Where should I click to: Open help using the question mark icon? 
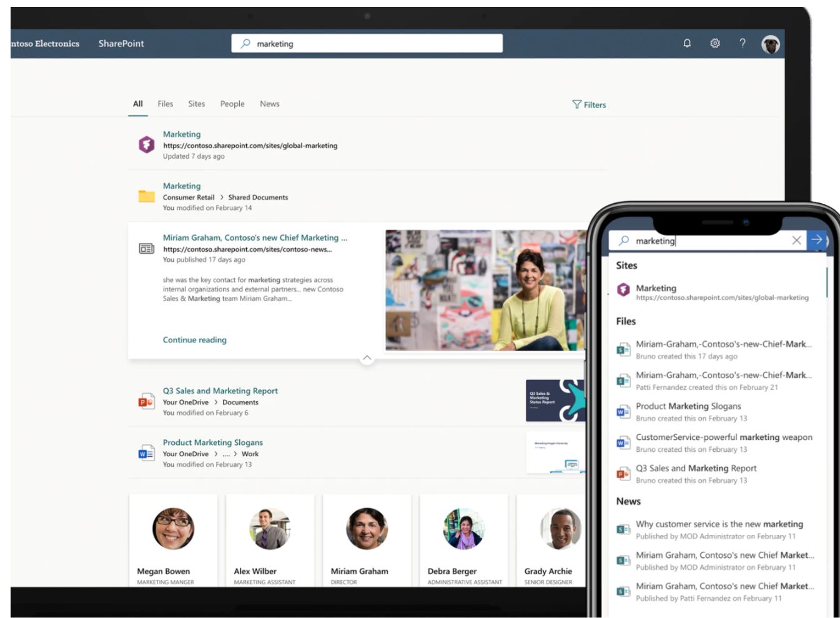742,43
